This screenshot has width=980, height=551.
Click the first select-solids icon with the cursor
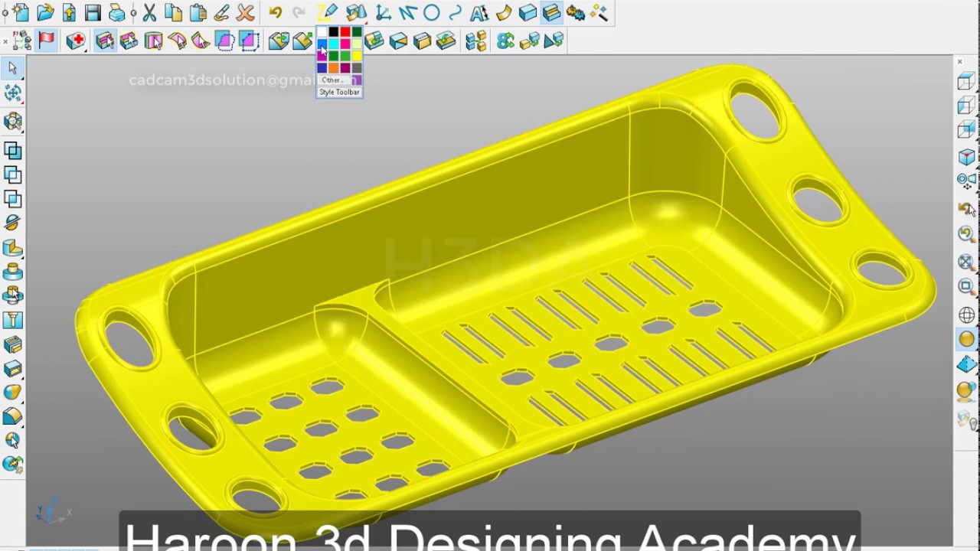click(105, 41)
